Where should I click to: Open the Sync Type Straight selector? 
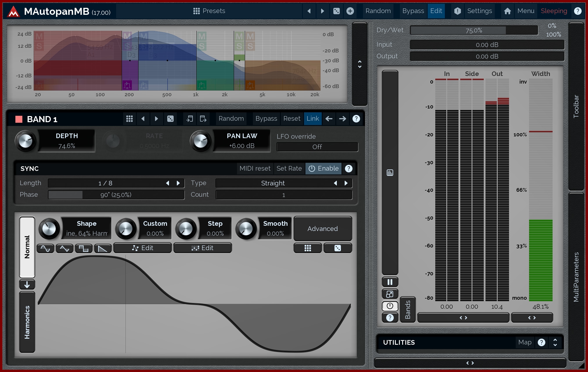click(273, 183)
